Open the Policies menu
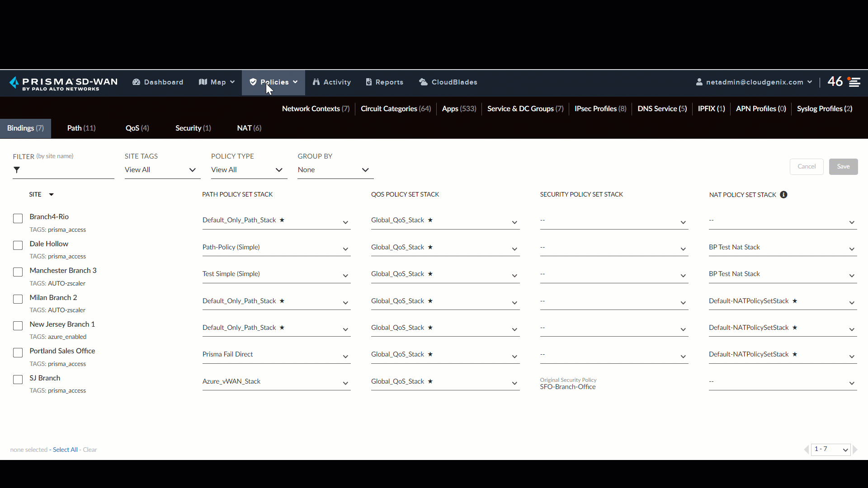Viewport: 868px width, 488px height. point(274,82)
